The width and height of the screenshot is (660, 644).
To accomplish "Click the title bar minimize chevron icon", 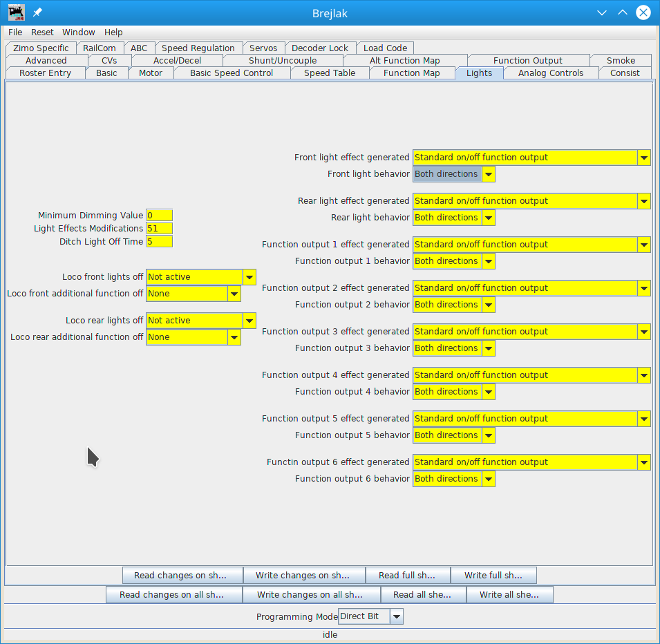I will (x=602, y=13).
